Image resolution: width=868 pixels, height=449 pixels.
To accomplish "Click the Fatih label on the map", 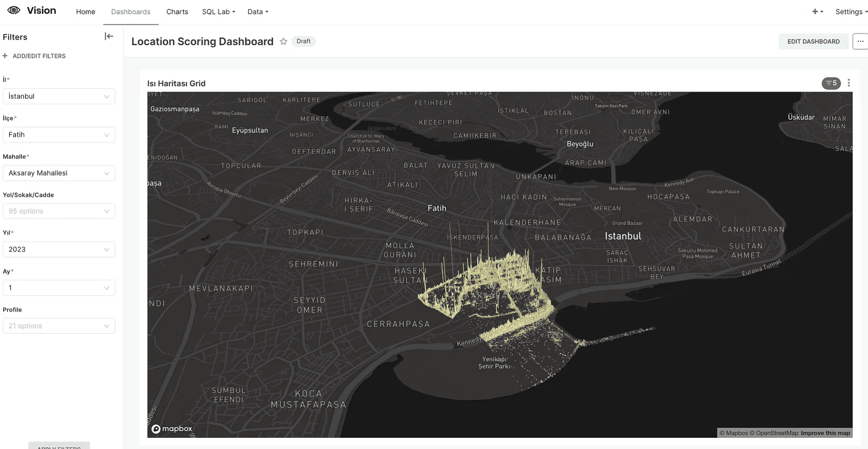I will point(437,208).
